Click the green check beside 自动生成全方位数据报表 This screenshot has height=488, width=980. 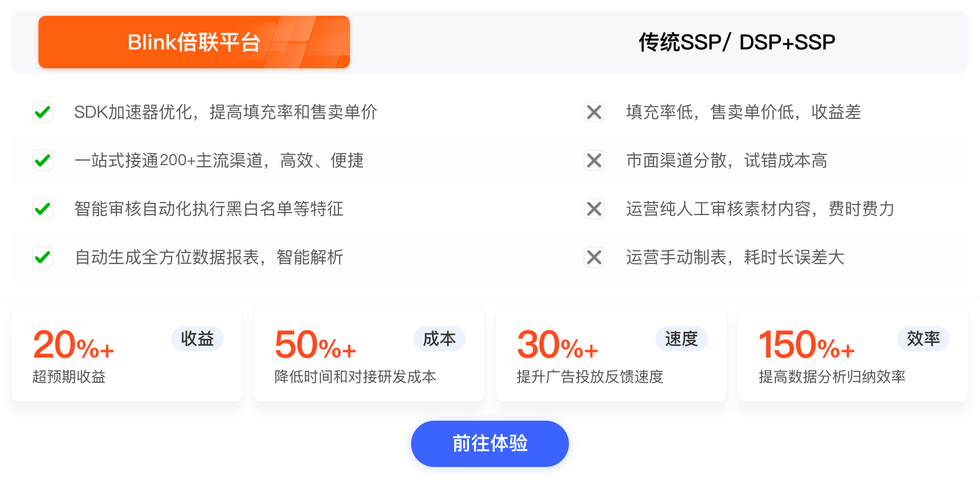43,257
